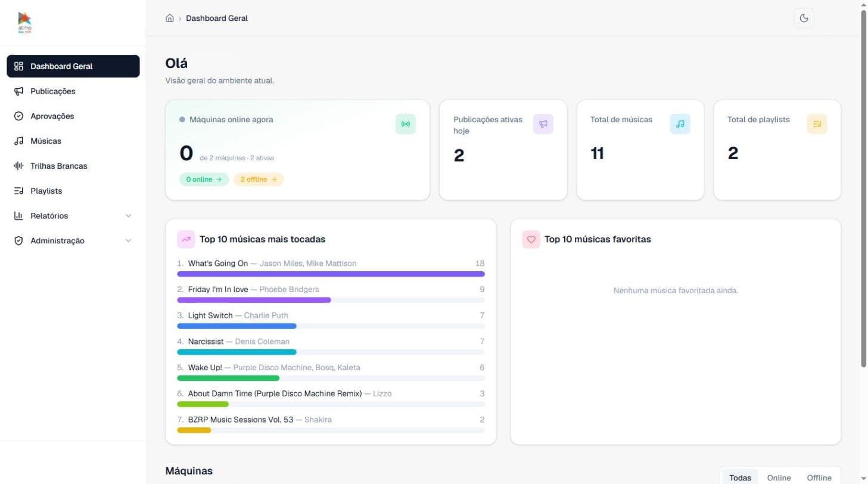
Task: Click the Friday I'm In love progress bar
Action: click(331, 300)
